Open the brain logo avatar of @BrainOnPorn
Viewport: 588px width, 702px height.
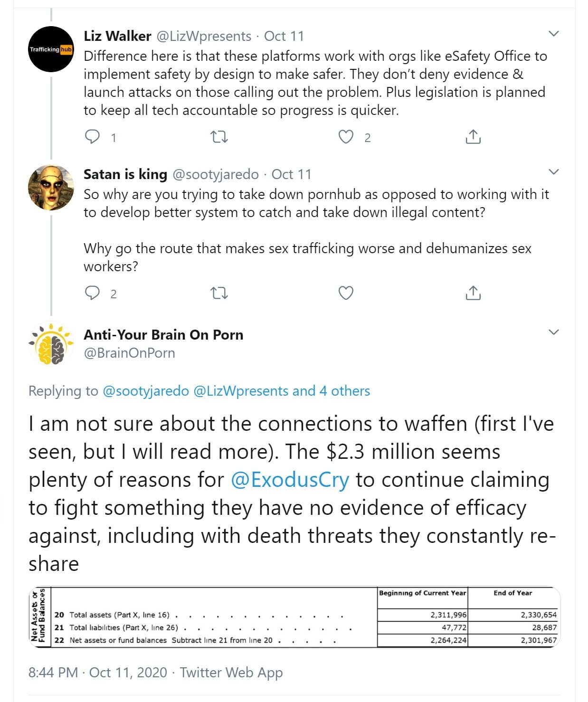tap(51, 344)
